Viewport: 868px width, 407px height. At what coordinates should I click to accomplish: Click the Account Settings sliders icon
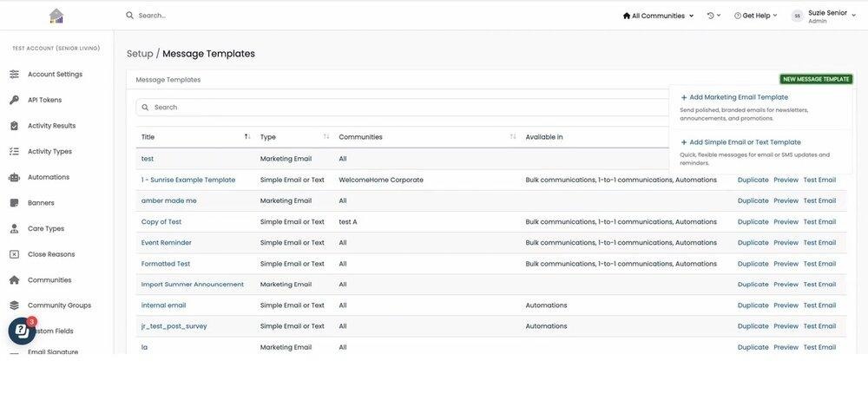(15, 75)
